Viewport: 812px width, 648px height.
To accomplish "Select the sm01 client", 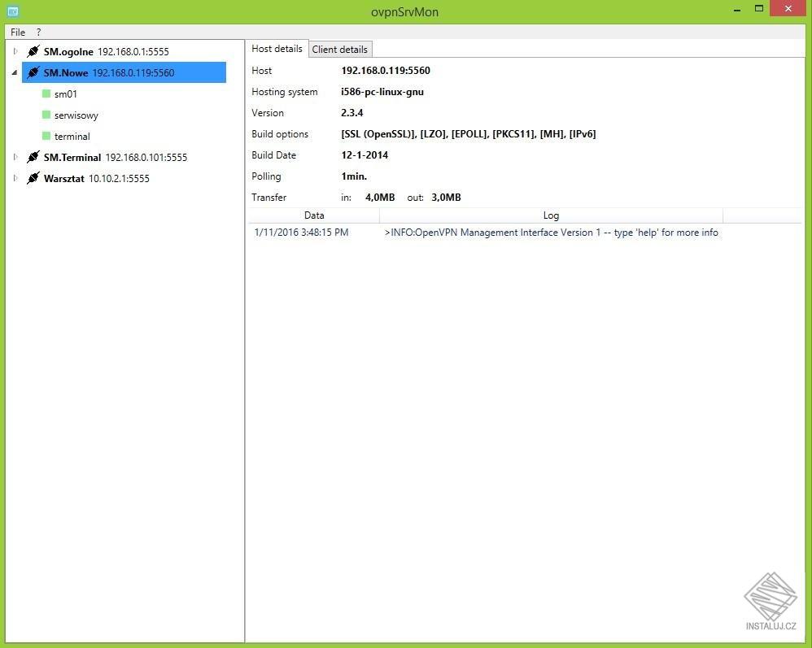I will click(x=65, y=94).
